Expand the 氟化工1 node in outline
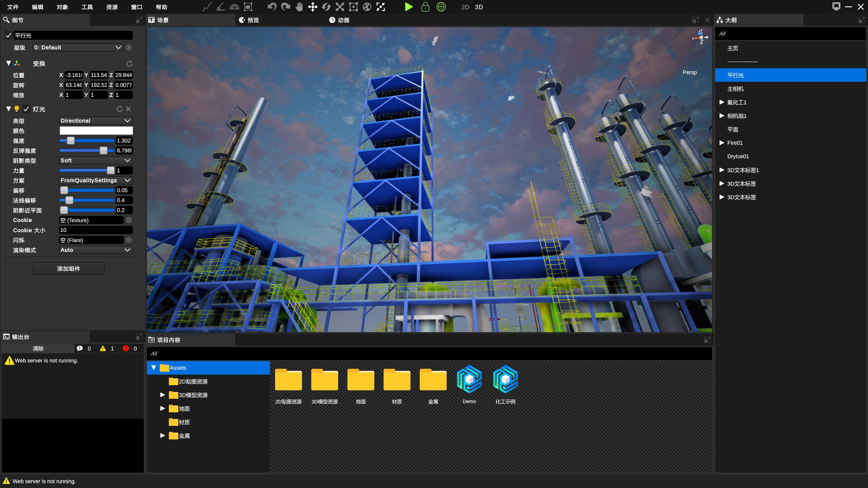This screenshot has height=488, width=868. [x=722, y=102]
